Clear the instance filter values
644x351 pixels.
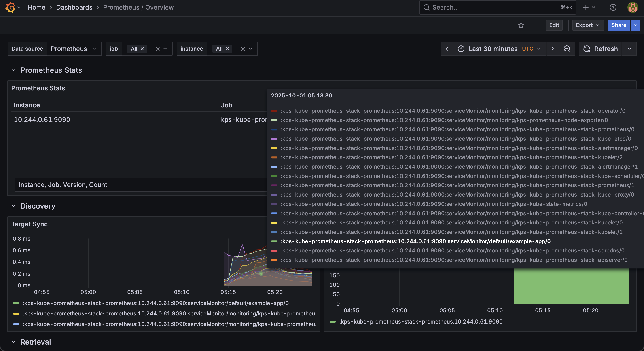(x=243, y=49)
